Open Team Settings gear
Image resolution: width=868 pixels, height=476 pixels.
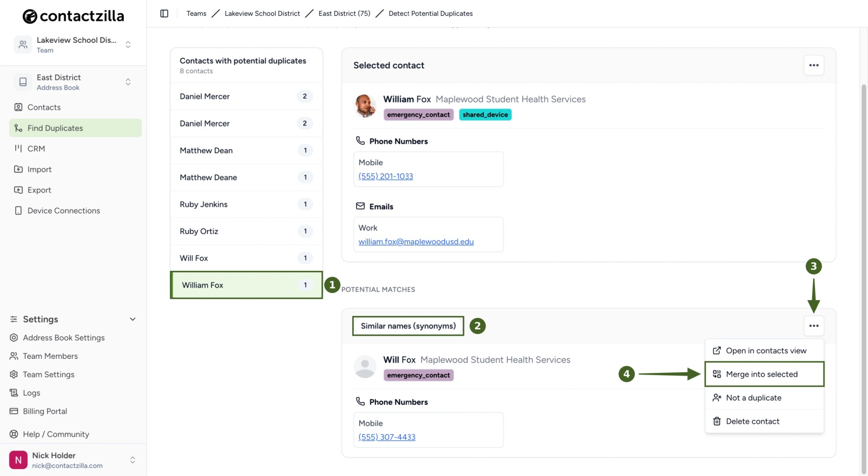click(14, 375)
